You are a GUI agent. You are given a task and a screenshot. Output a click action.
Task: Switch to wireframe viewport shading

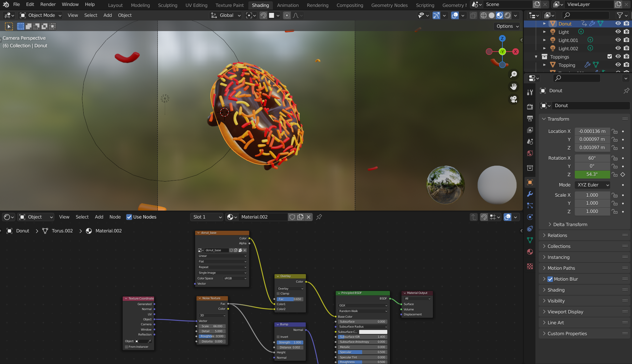tap(484, 15)
